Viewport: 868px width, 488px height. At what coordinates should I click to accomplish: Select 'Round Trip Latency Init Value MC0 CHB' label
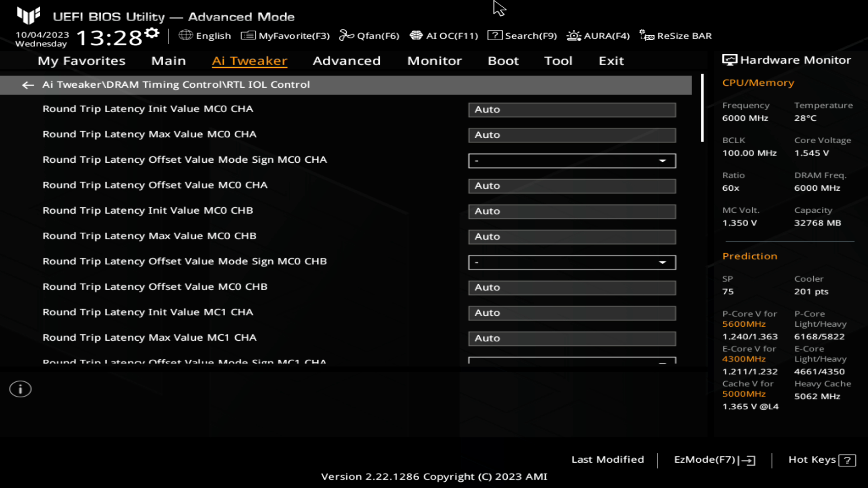pos(148,211)
